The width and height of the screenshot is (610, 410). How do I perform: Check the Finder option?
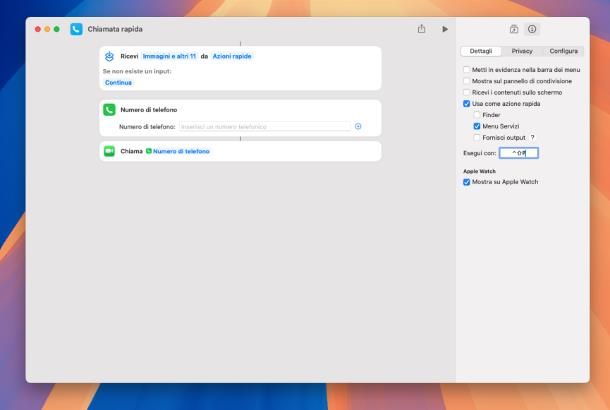click(477, 115)
